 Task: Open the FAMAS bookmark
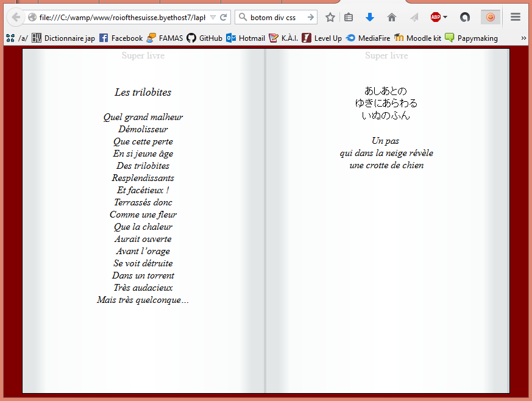(x=165, y=38)
